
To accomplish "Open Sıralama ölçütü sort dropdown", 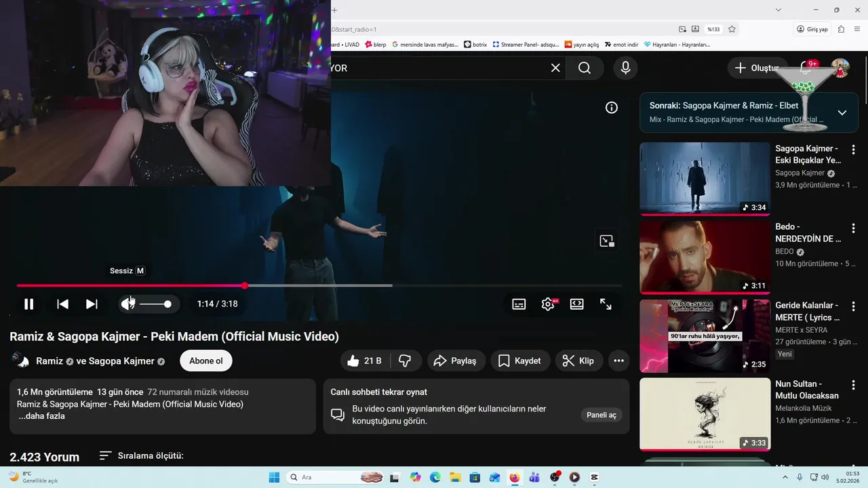I will click(x=141, y=456).
